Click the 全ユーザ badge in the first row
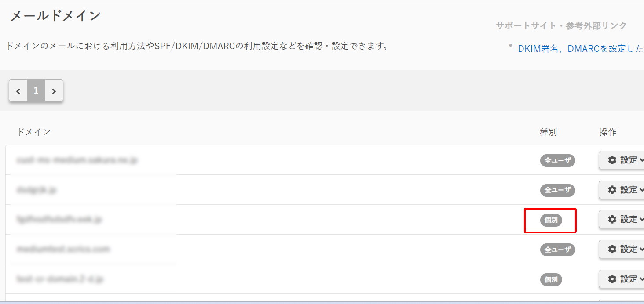Screen dimensions: 644x304 coord(557,160)
